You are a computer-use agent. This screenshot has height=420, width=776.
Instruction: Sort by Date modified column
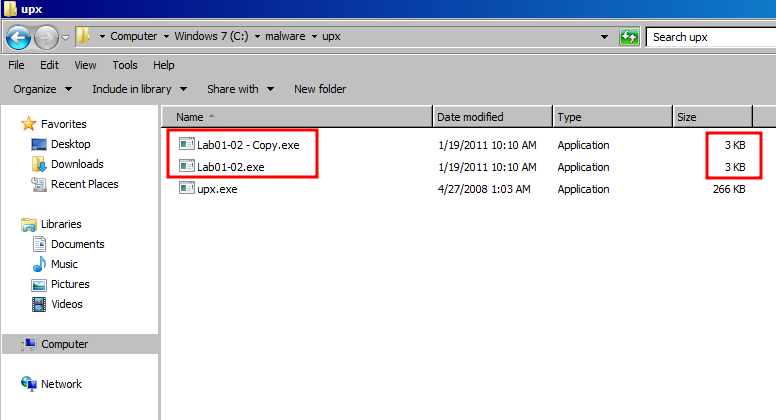[492, 117]
